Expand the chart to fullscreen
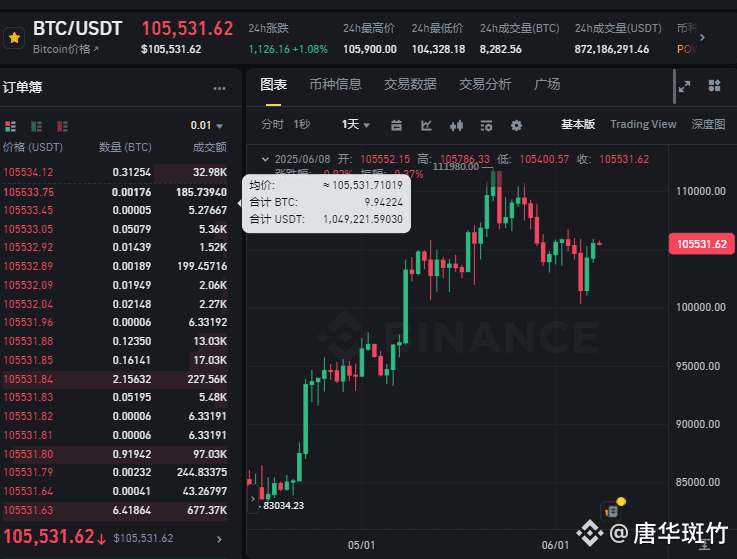 [684, 86]
